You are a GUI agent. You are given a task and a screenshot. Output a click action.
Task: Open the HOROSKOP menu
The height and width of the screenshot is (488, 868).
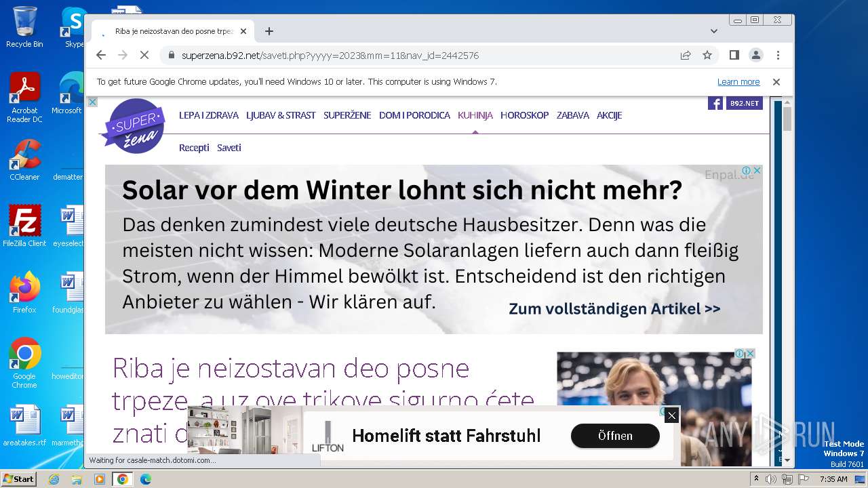coord(524,115)
